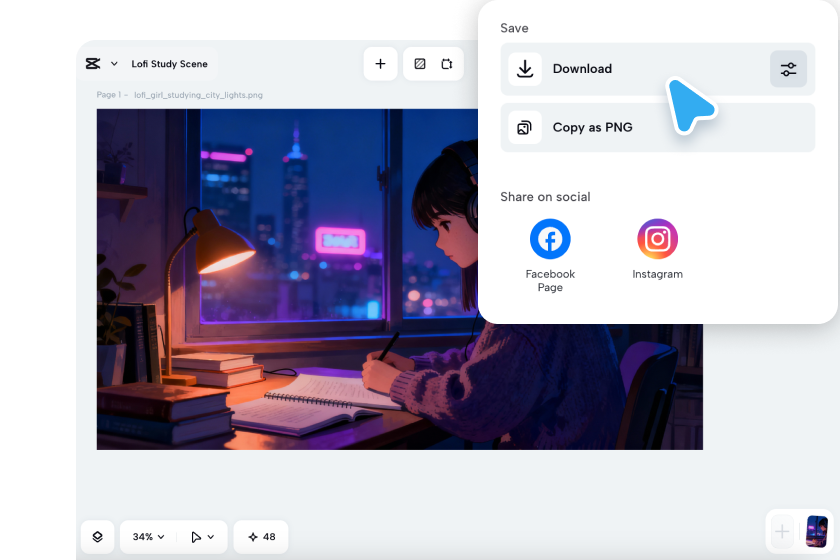
Task: Click the 48 credits sparkle button
Action: 261,536
